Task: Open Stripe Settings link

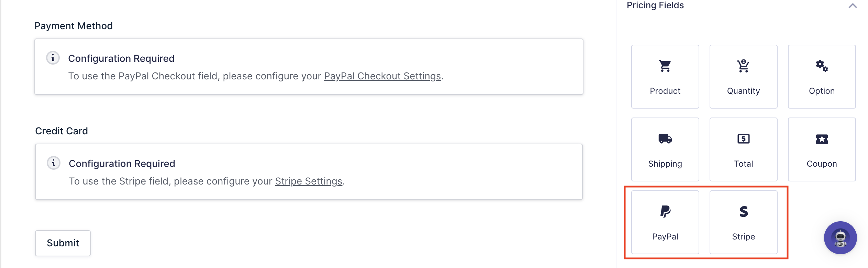Action: pos(309,181)
